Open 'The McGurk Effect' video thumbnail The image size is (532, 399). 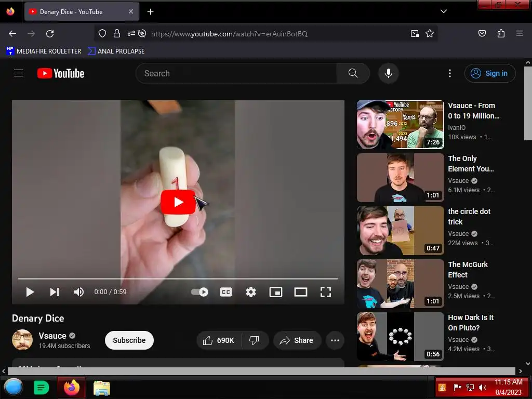401,284
